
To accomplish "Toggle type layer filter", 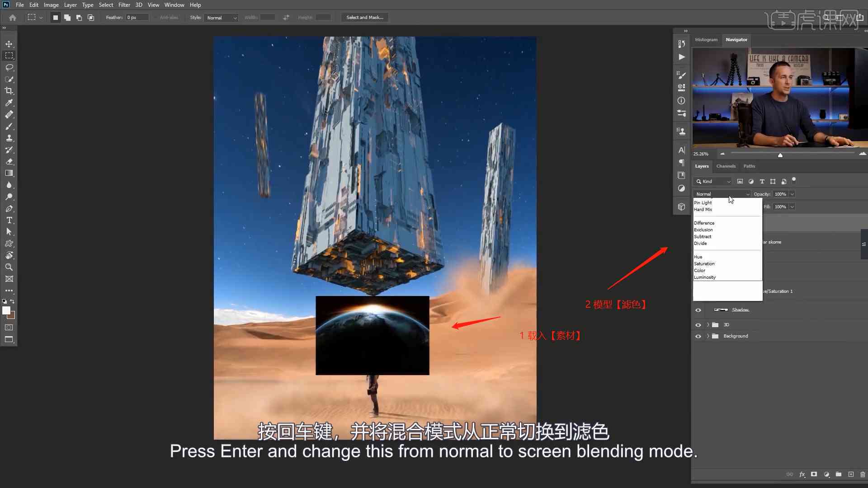I will point(762,181).
